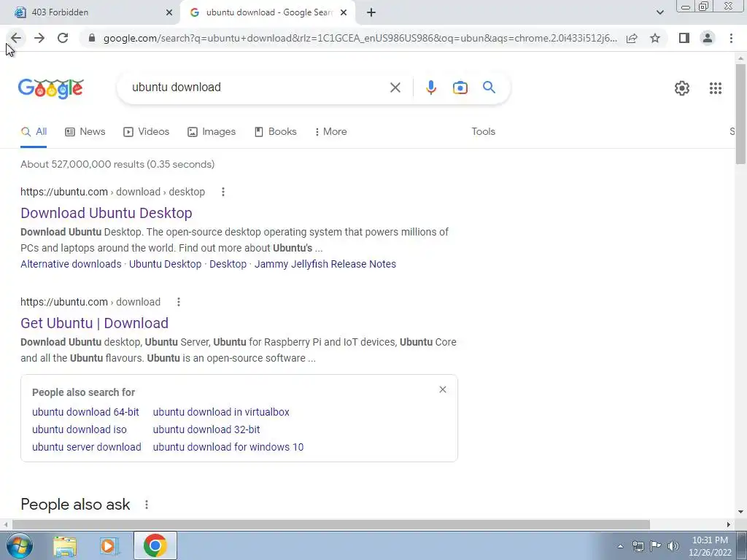The width and height of the screenshot is (747, 560).
Task: Open the Ubuntu Desktop sitelink
Action: click(166, 264)
